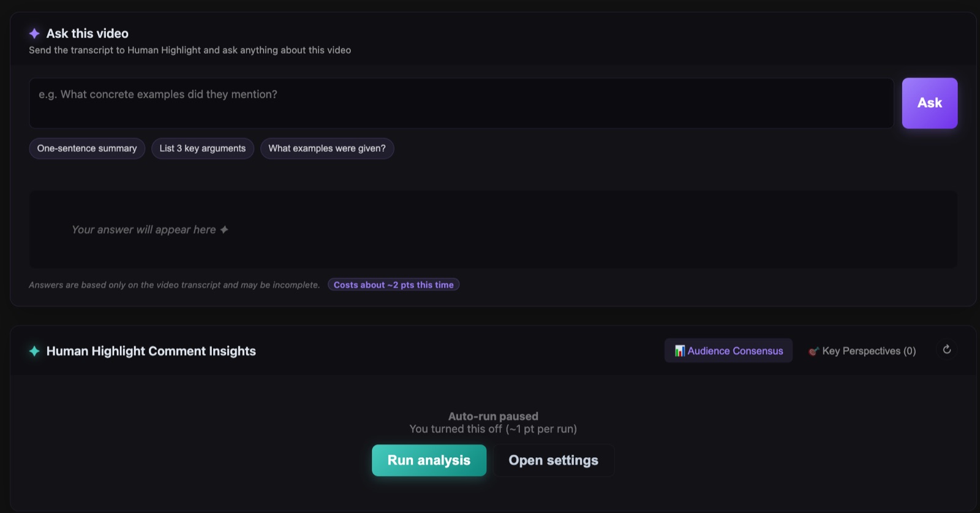Viewport: 980px width, 513px height.
Task: Click the sparkle icon after 'Your answer will appear here'
Action: click(x=224, y=230)
